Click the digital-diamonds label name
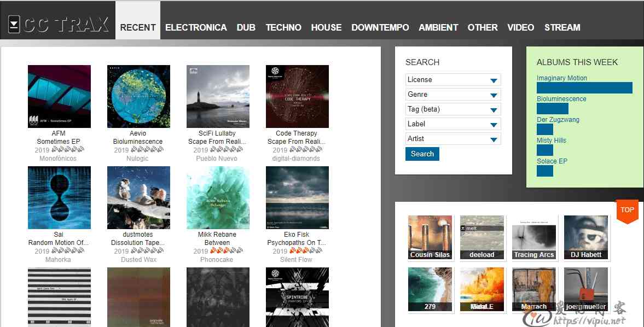The image size is (644, 327). point(295,159)
